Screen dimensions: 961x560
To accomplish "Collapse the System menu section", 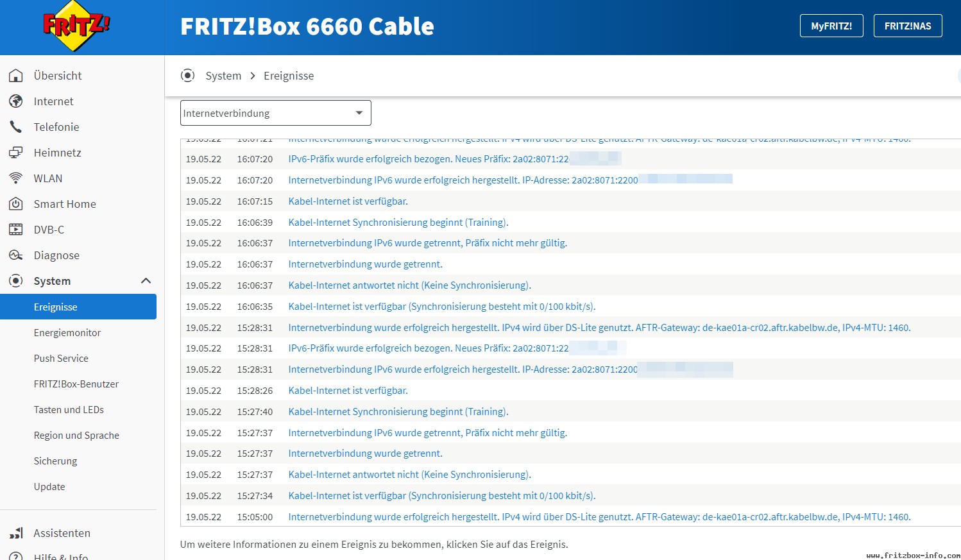I will click(146, 281).
